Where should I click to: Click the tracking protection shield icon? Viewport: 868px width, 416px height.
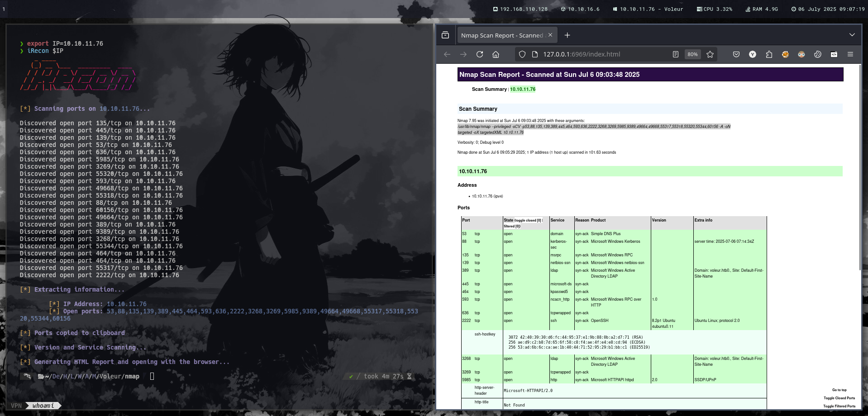coord(522,54)
